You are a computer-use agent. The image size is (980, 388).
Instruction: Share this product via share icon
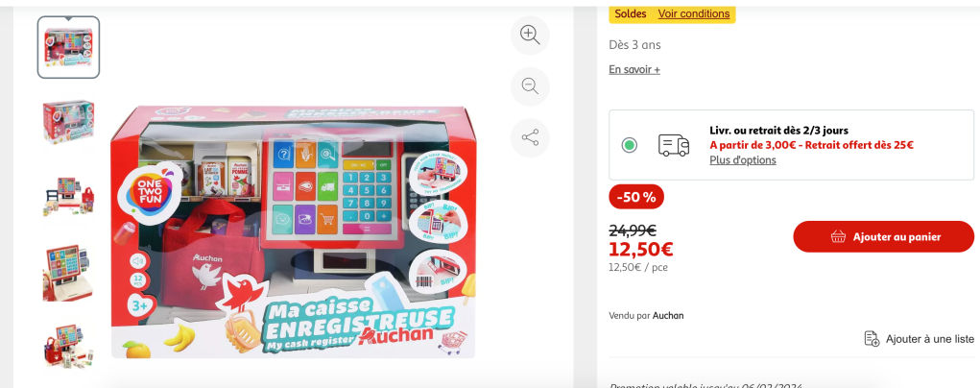(x=530, y=137)
